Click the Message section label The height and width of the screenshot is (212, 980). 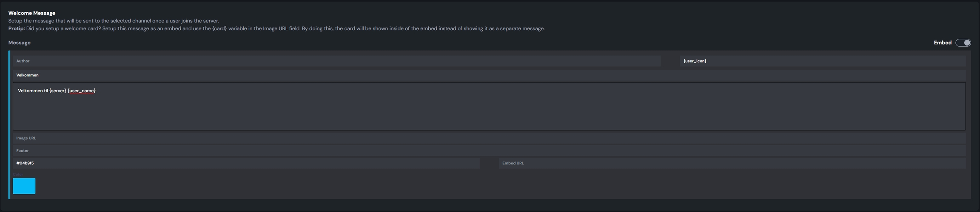(x=20, y=42)
